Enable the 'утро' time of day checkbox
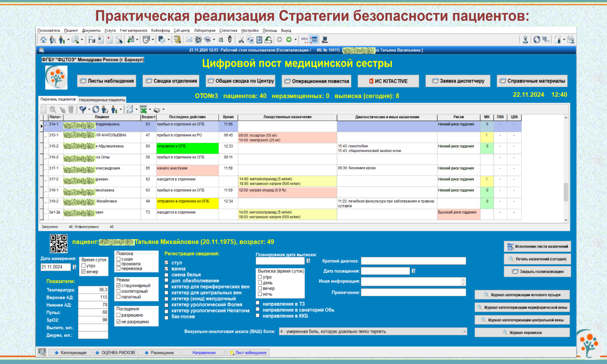607x364 pixels. click(x=84, y=266)
